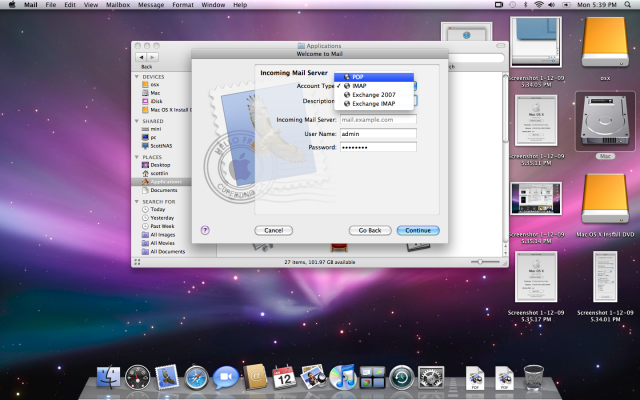Image resolution: width=640 pixels, height=400 pixels.
Task: Launch iChat from the Dock
Action: click(x=226, y=378)
